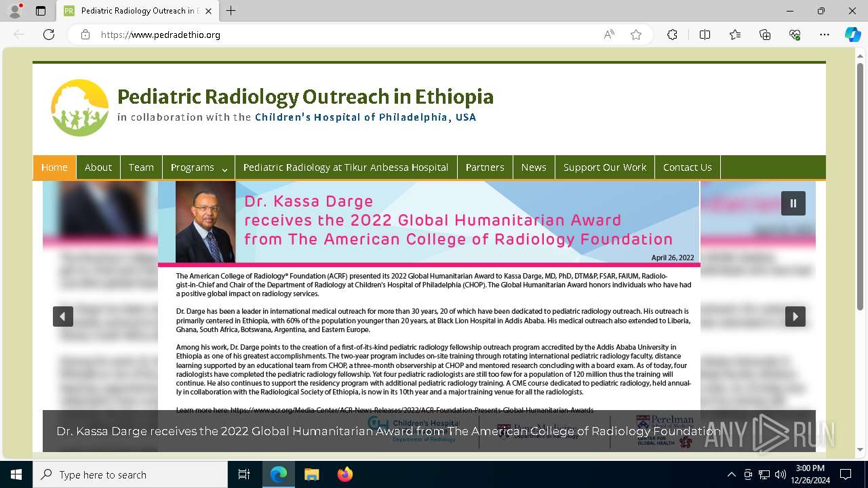Open volume control in system tray
The width and height of the screenshot is (868, 488).
(781, 474)
